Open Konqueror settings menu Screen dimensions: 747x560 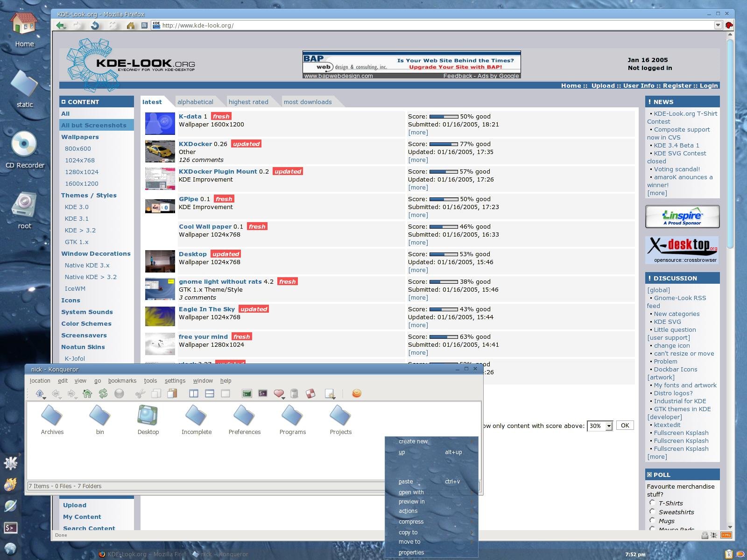coord(175,381)
